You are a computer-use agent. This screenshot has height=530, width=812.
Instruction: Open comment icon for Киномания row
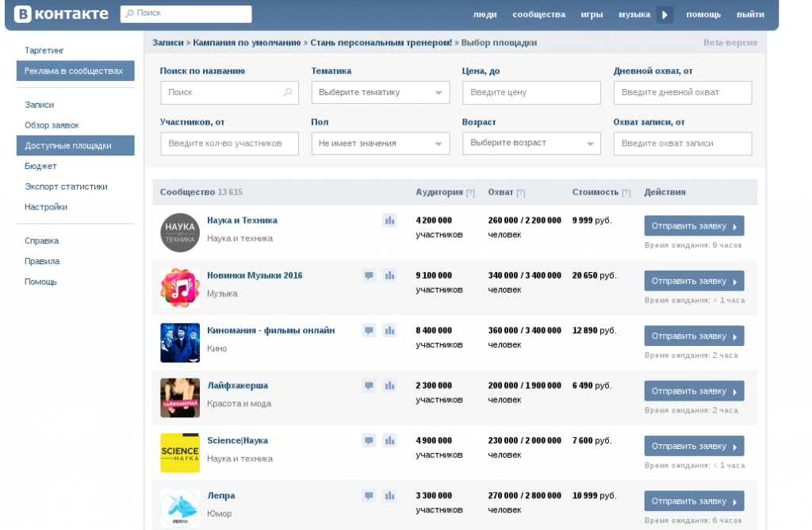(369, 330)
